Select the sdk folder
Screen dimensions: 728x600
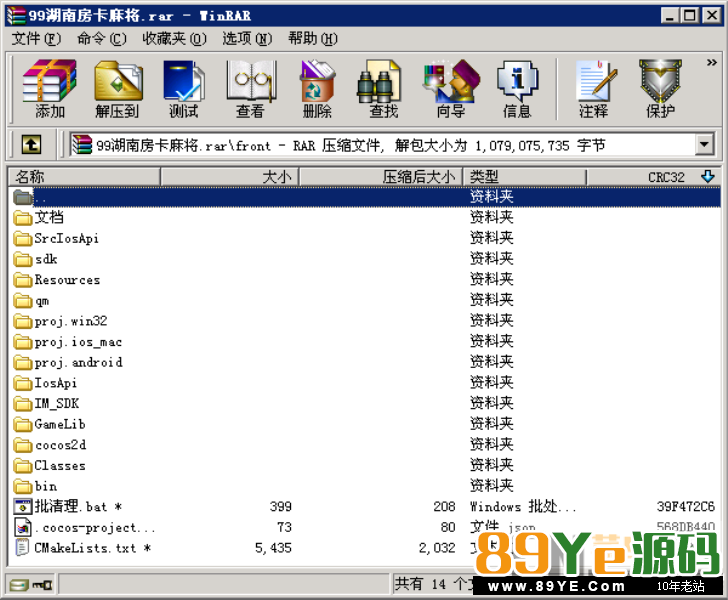pyautogui.click(x=36, y=259)
